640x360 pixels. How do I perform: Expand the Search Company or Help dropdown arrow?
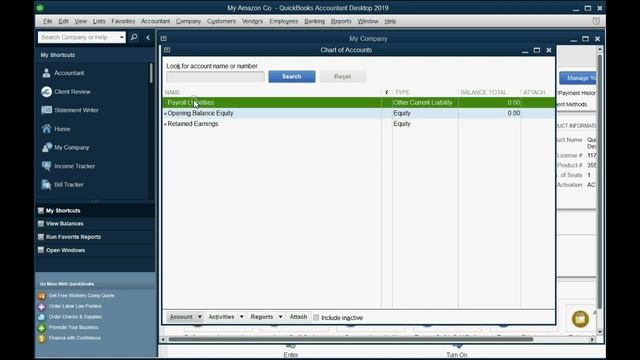coord(122,38)
